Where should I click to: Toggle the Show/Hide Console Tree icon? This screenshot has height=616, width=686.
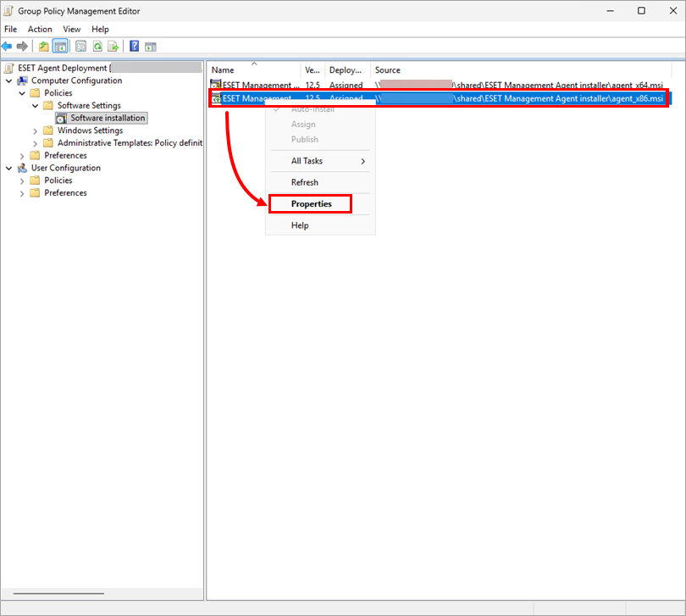60,46
